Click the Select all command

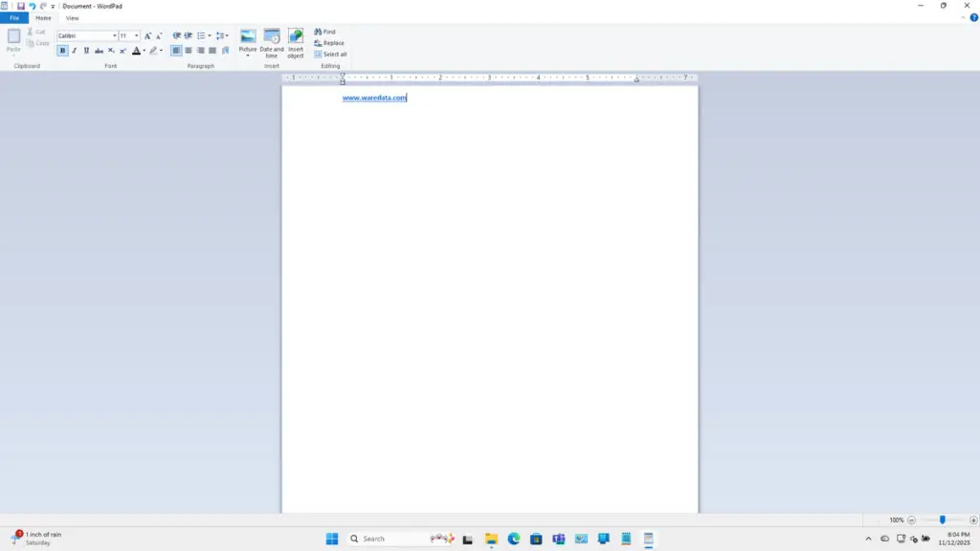pyautogui.click(x=330, y=54)
